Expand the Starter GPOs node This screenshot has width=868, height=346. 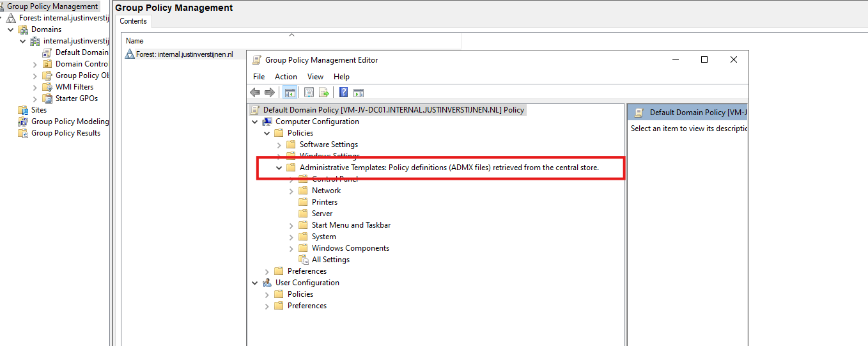(35, 98)
